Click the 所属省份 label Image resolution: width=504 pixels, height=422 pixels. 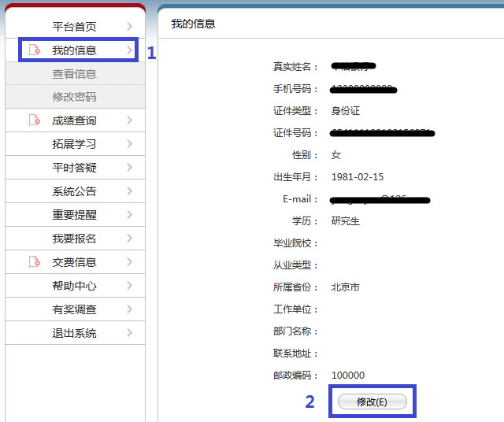tap(295, 287)
